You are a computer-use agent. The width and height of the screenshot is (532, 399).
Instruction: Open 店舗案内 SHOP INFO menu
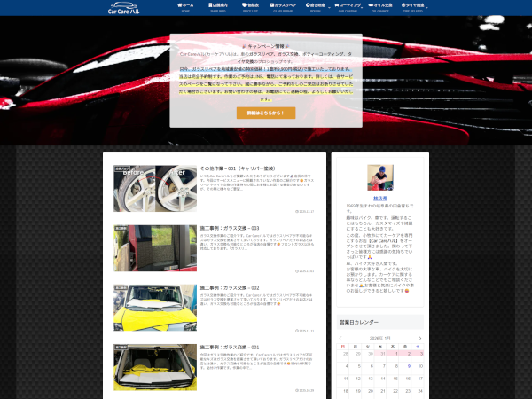219,8
